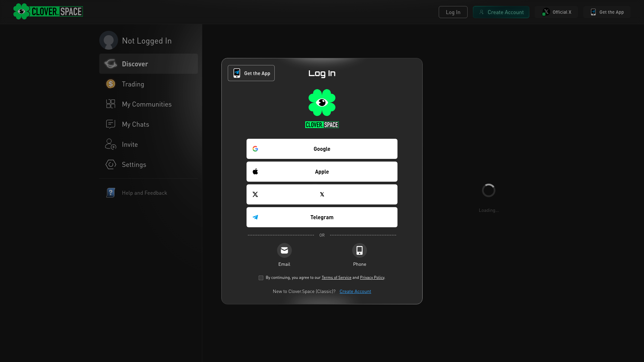Click the Trading dollar coin icon
The width and height of the screenshot is (644, 362).
[111, 84]
